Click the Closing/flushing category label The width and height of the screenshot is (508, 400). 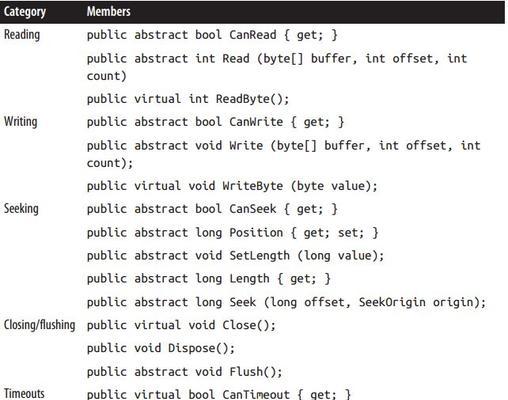39,325
